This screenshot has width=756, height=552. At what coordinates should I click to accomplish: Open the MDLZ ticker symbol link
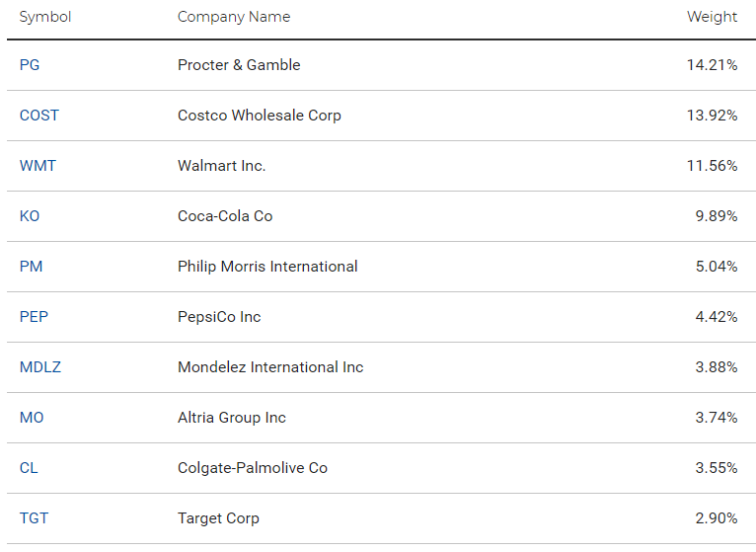click(x=40, y=367)
